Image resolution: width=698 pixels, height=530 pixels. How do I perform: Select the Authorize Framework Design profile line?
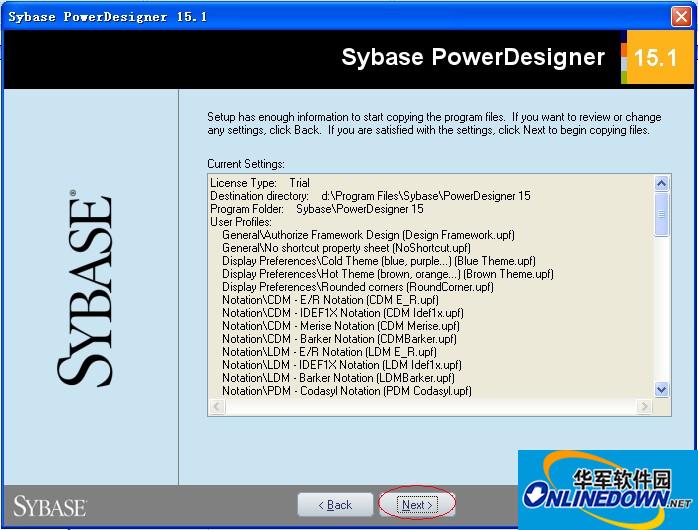click(369, 235)
